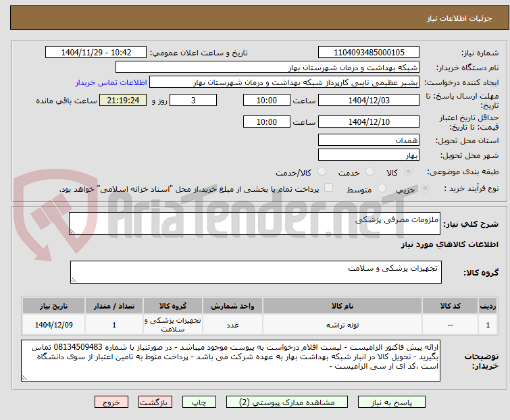Image resolution: width=510 pixels, height=420 pixels.
Task: Click the تاریخ نیاز column header
Action: tap(53, 306)
